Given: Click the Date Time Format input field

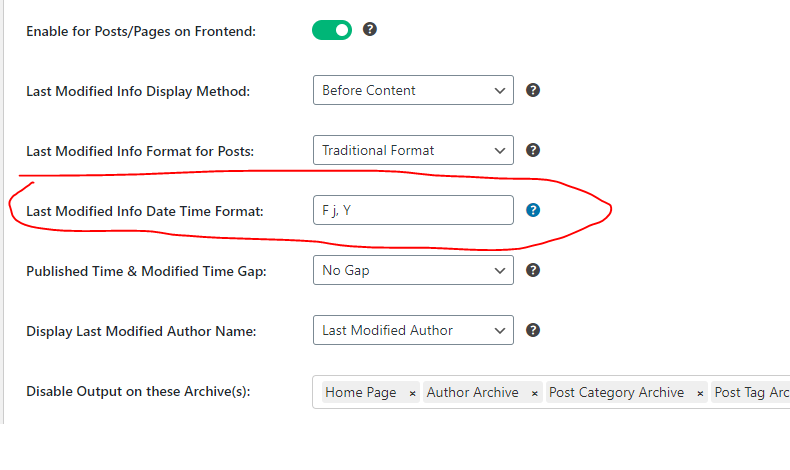Looking at the screenshot, I should point(413,210).
